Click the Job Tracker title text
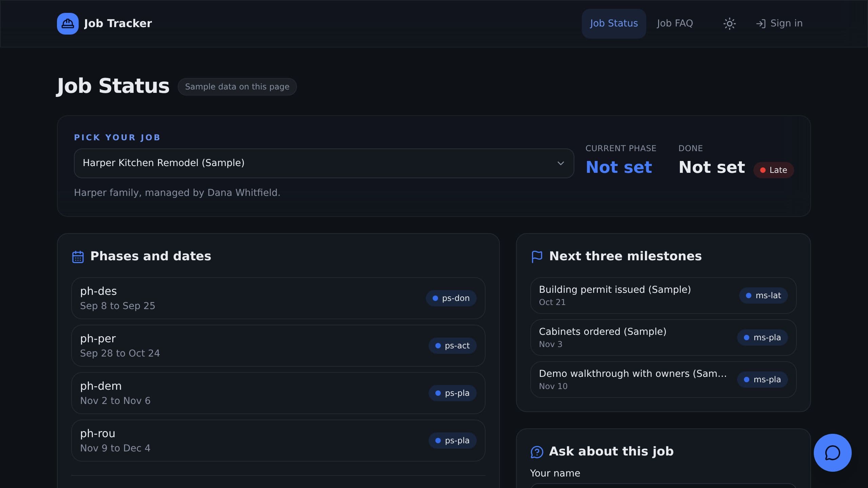Image resolution: width=868 pixels, height=488 pixels. pos(118,23)
